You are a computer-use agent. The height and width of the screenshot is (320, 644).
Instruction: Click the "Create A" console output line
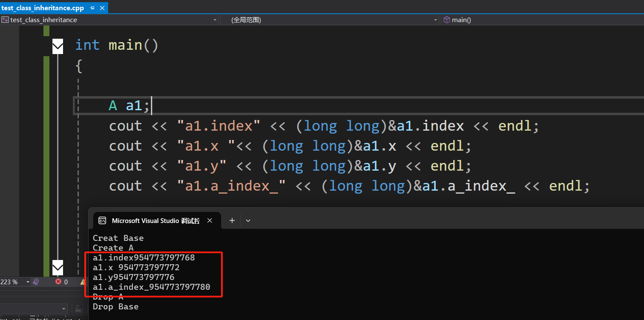click(113, 248)
